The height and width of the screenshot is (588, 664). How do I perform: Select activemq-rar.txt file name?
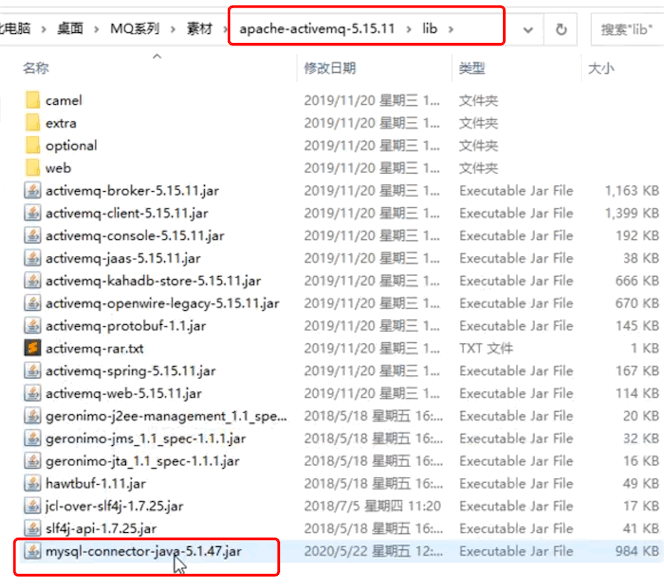[94, 348]
